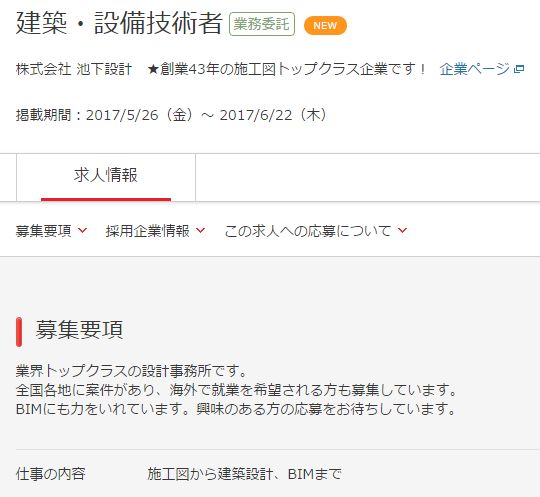Screen dimensions: 540x497
Task: Click the job title 建築・設備技術者
Action: tap(119, 23)
